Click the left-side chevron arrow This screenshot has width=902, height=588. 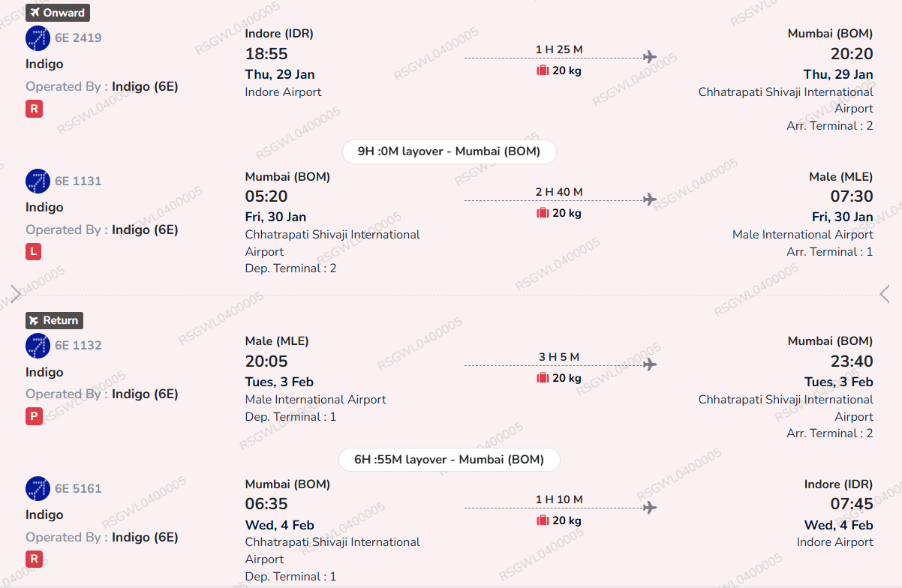pos(16,294)
